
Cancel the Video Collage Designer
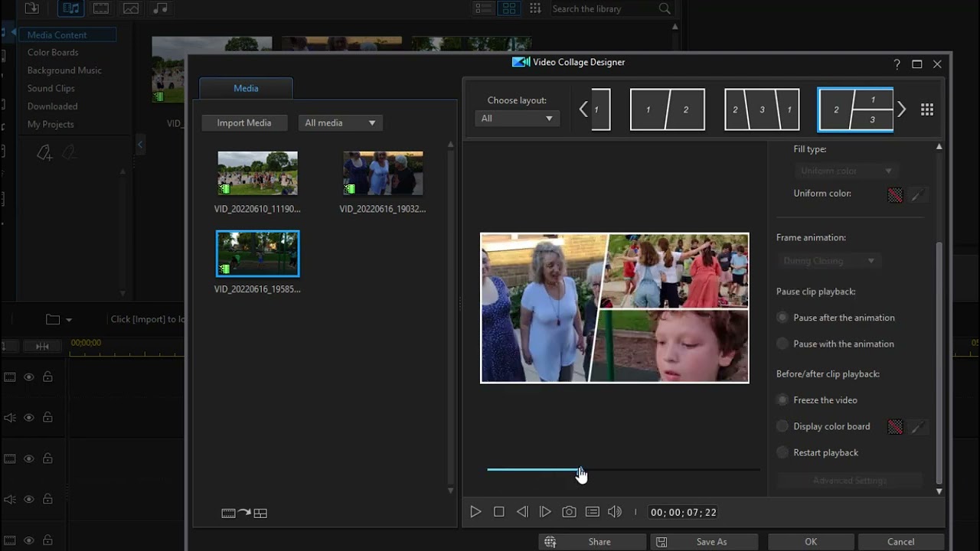pos(901,542)
